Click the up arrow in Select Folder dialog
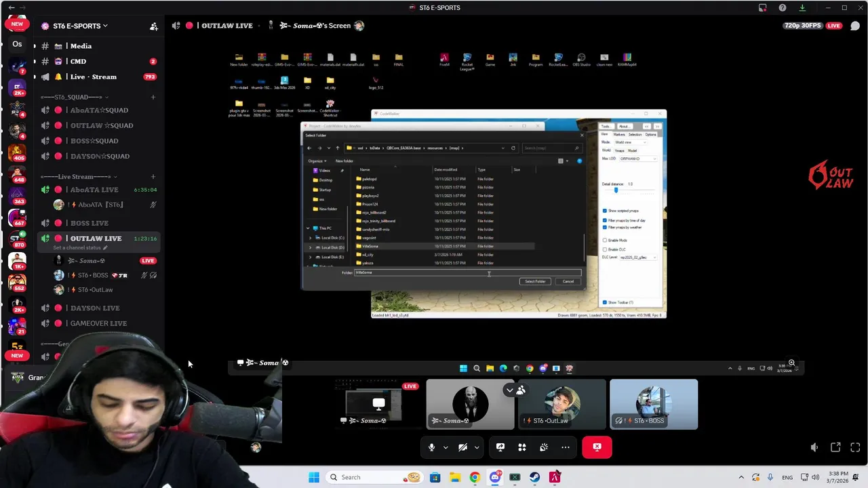Viewport: 868px width, 488px height. (338, 148)
